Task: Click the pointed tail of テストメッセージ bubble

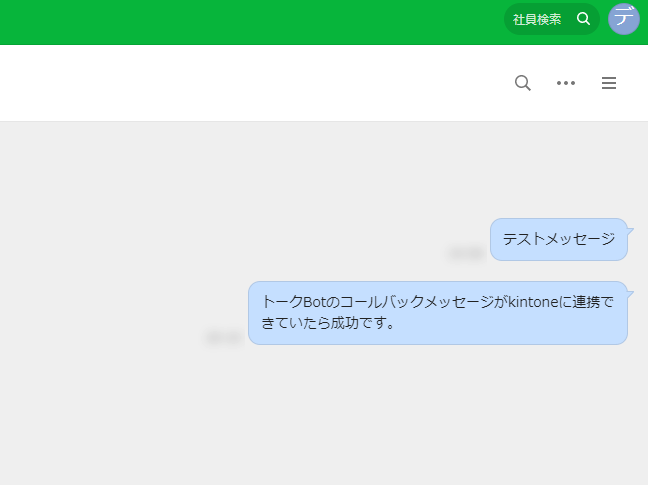Action: (630, 227)
